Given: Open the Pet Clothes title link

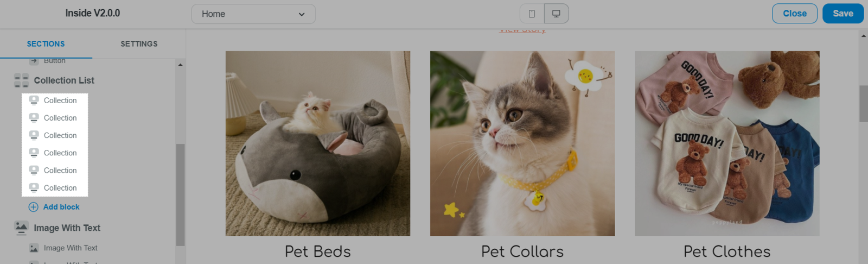Looking at the screenshot, I should (x=727, y=252).
